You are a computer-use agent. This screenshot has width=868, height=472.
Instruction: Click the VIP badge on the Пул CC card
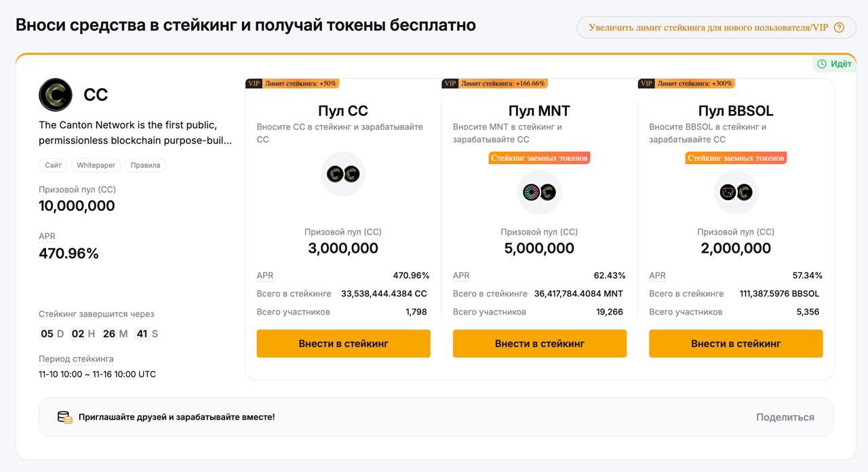(x=254, y=83)
